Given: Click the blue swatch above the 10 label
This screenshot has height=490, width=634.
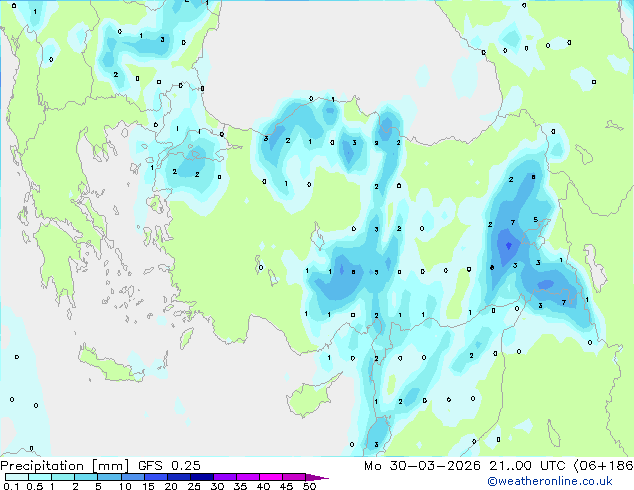Looking at the screenshot, I should (x=133, y=477).
